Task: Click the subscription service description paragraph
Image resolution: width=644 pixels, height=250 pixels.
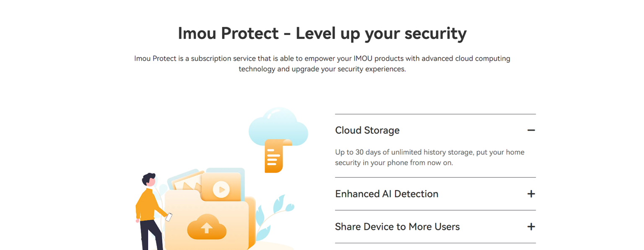Action: pos(322,64)
